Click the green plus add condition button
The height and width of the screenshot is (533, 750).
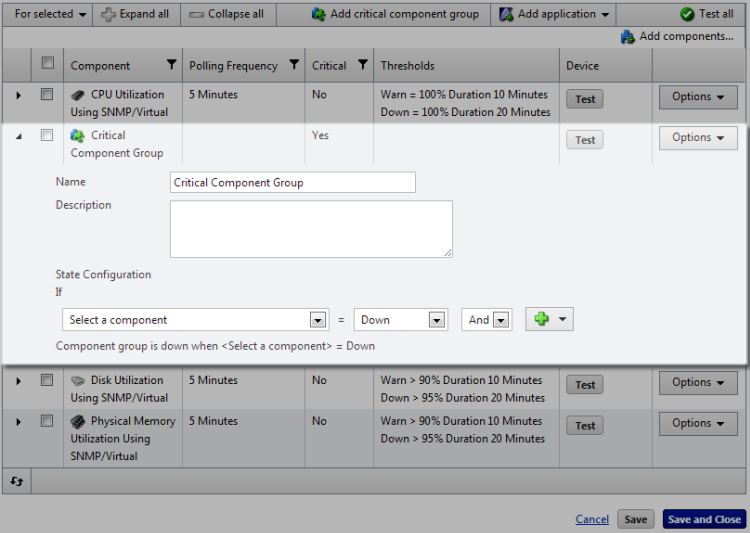pyautogui.click(x=549, y=319)
